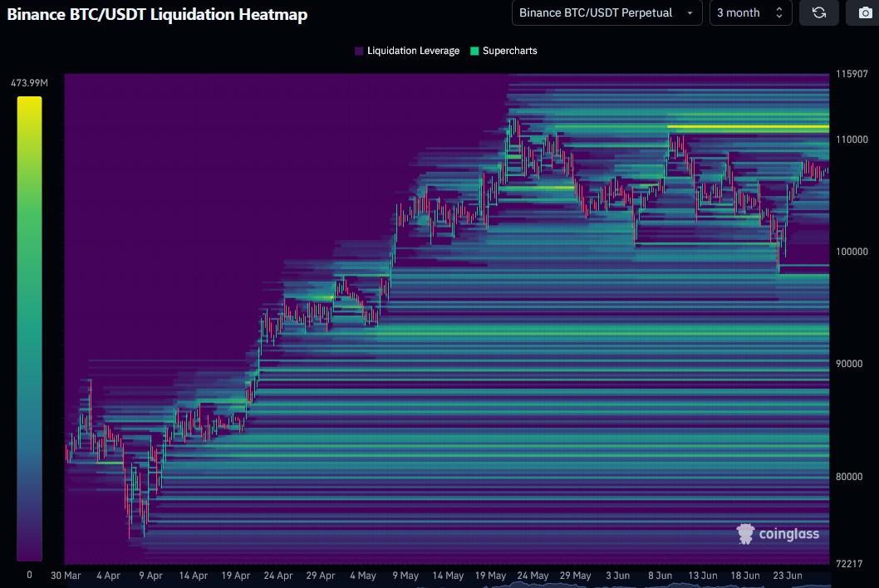Click the 14 May date axis label
Viewport: 879px width, 588px height.
448,576
